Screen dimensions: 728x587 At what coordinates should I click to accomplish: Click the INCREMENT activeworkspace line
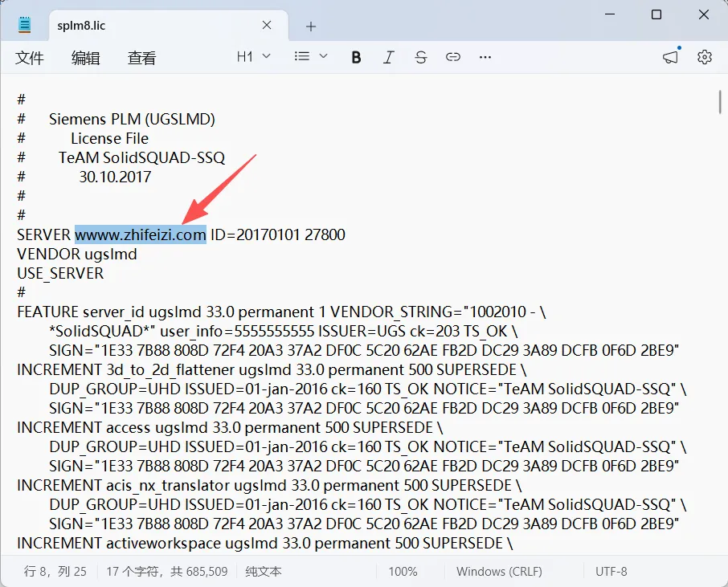(x=264, y=543)
